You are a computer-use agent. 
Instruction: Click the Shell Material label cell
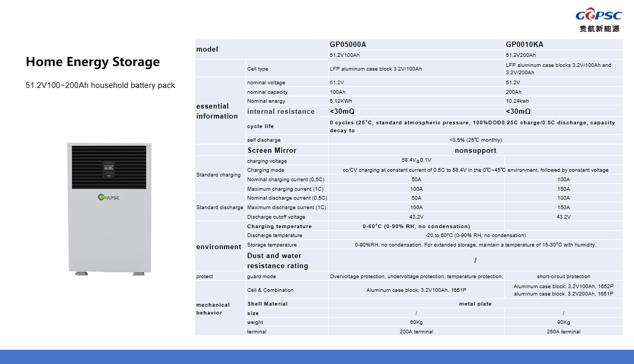pos(268,304)
